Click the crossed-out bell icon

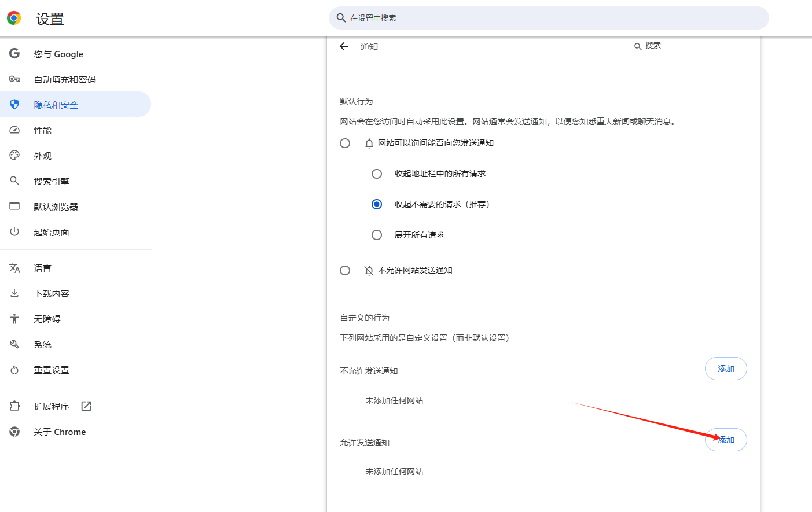tap(369, 270)
